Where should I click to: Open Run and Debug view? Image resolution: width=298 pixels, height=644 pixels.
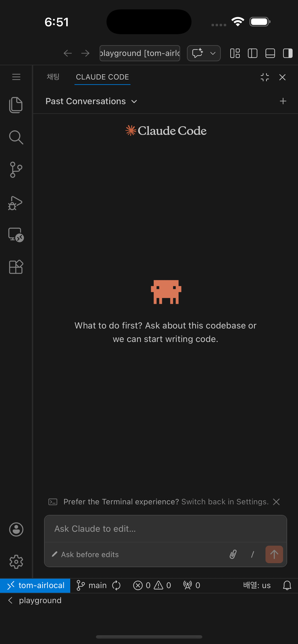(x=16, y=203)
